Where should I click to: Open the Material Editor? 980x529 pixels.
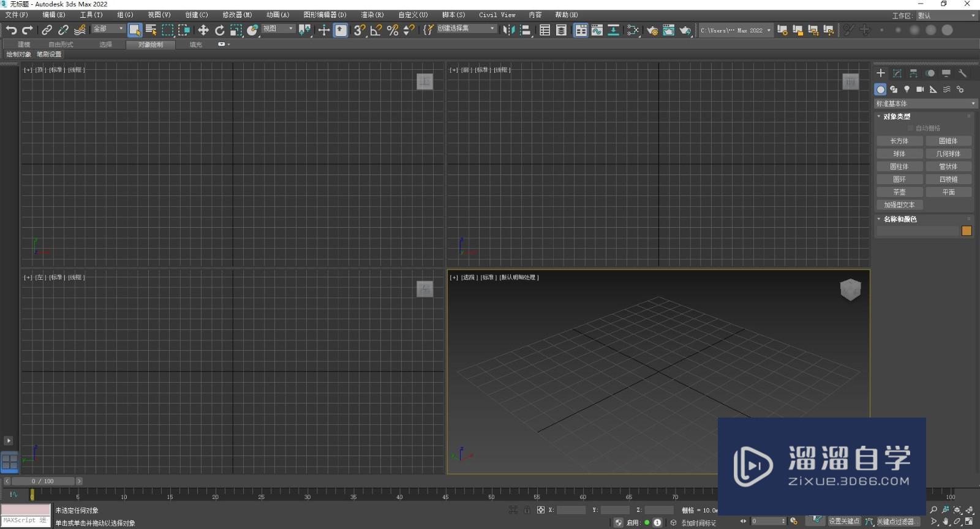[x=633, y=30]
